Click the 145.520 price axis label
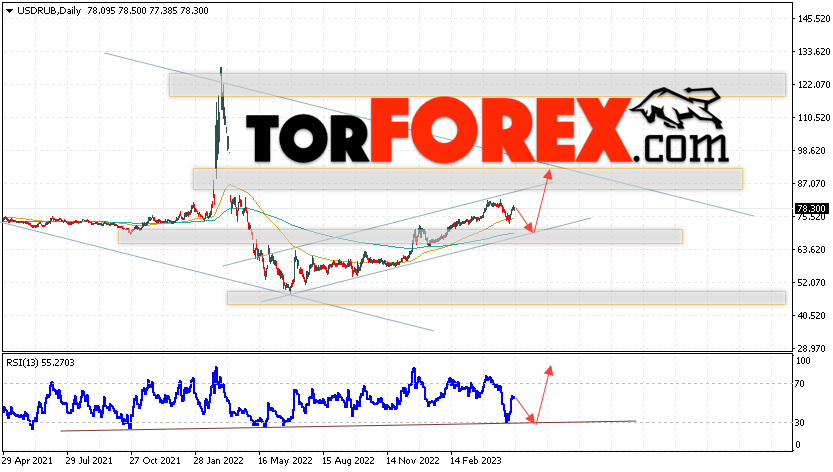 pos(814,19)
